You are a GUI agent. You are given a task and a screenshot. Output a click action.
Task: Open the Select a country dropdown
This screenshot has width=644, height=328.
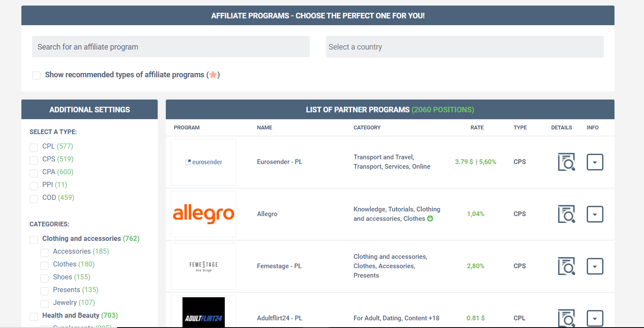click(x=465, y=47)
